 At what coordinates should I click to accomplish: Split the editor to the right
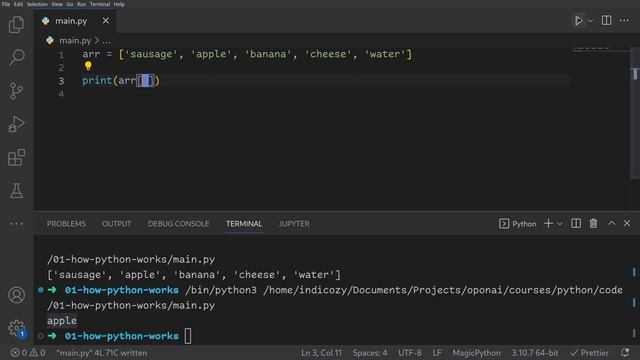607,20
